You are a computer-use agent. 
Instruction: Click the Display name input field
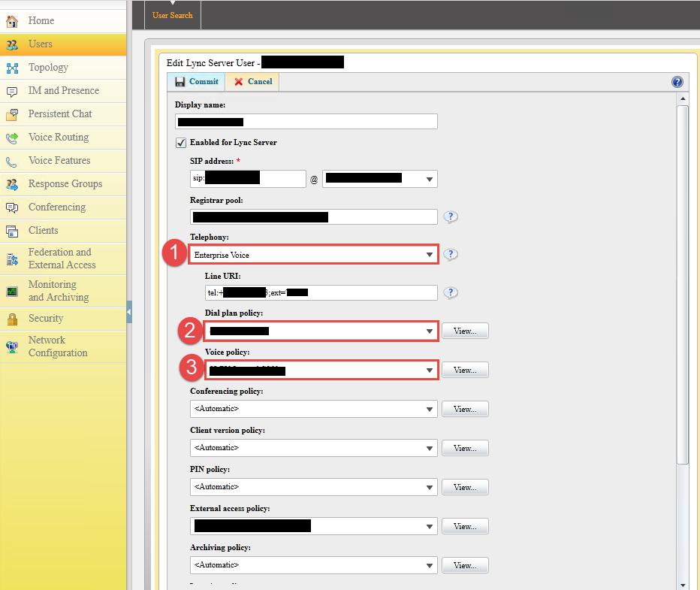[306, 122]
